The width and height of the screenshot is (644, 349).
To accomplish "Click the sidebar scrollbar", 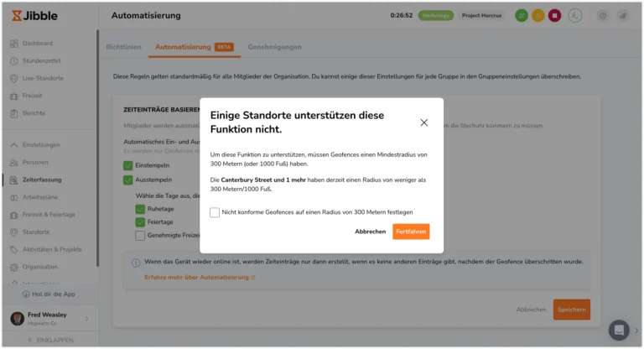I will click(97, 148).
